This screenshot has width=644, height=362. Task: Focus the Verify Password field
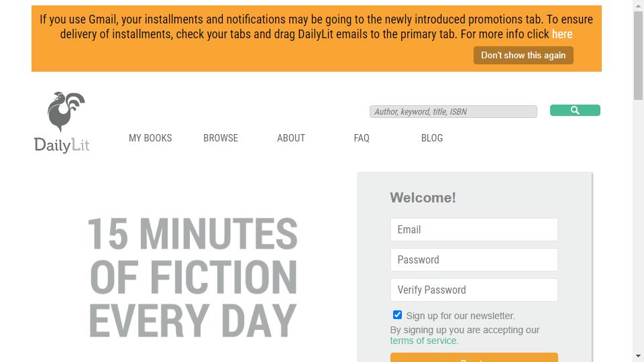(x=474, y=290)
